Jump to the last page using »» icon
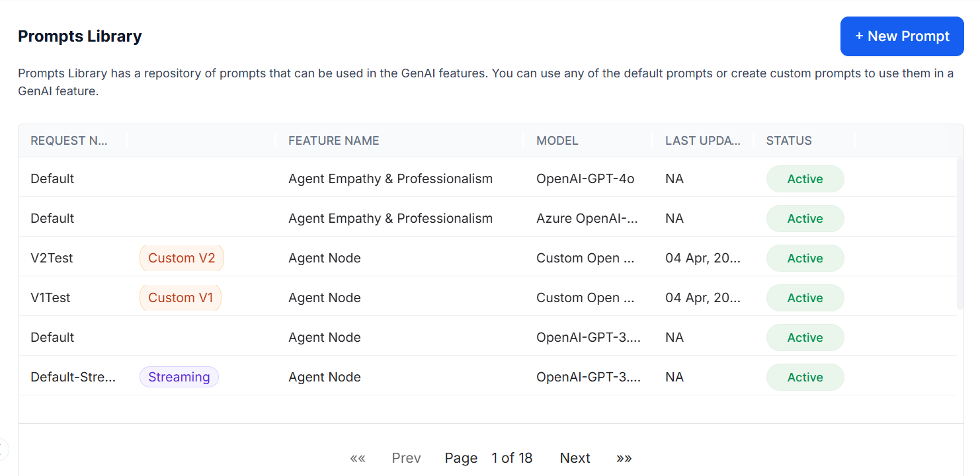980x476 pixels. click(x=624, y=458)
